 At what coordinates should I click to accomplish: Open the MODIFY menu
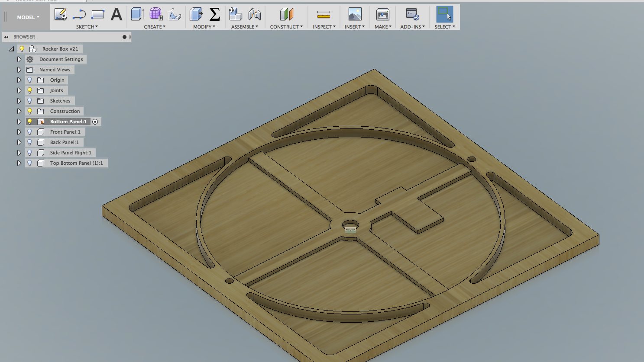click(x=204, y=27)
